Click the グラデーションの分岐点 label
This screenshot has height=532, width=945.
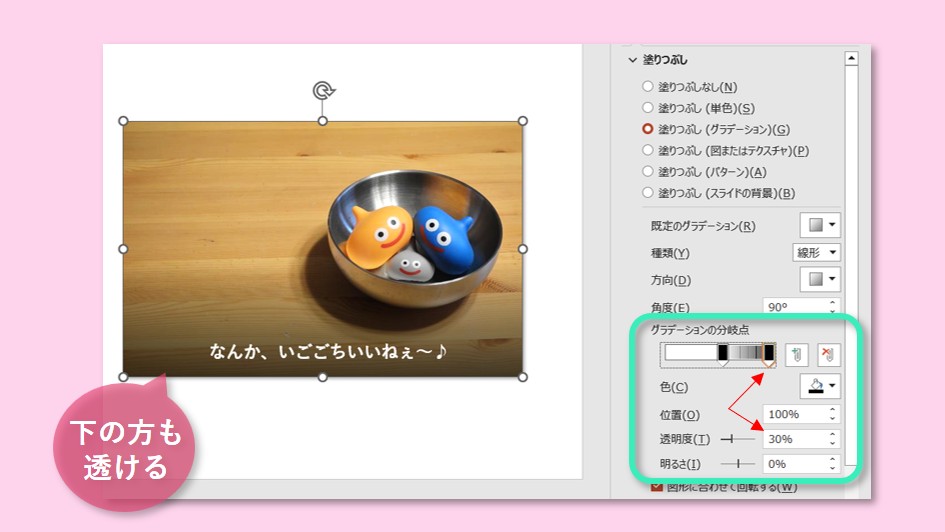point(700,330)
